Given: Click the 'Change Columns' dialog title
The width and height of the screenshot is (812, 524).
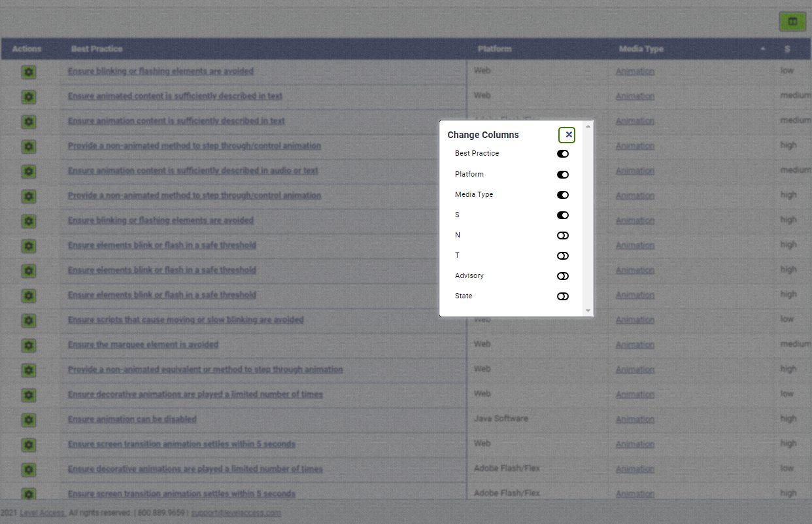Looking at the screenshot, I should coord(483,135).
